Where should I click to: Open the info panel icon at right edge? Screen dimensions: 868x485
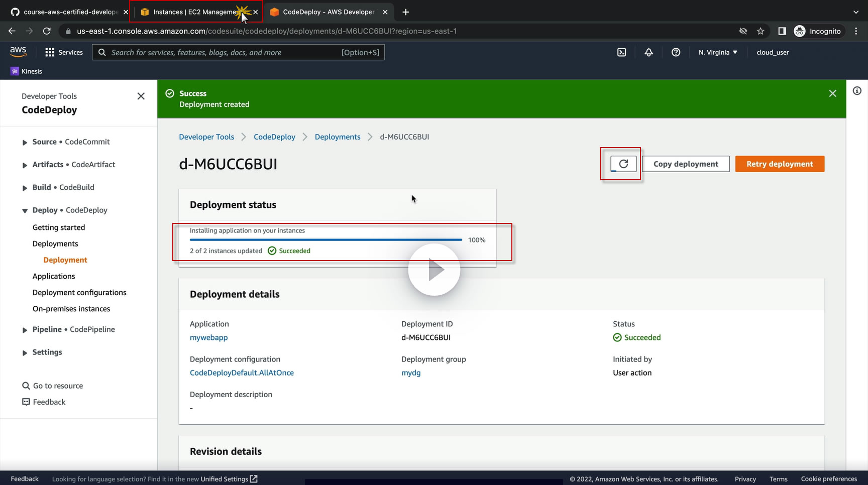[x=857, y=91]
